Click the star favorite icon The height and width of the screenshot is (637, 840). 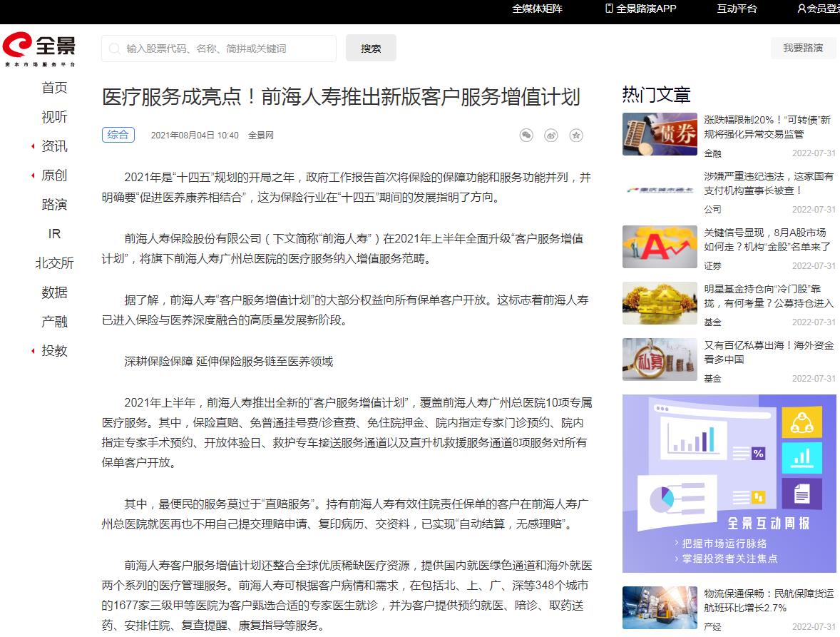pos(576,135)
